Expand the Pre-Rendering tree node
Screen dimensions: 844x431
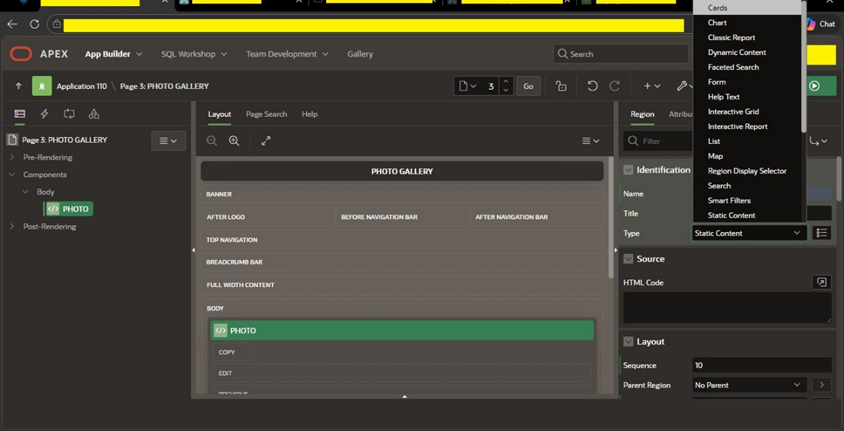click(12, 157)
